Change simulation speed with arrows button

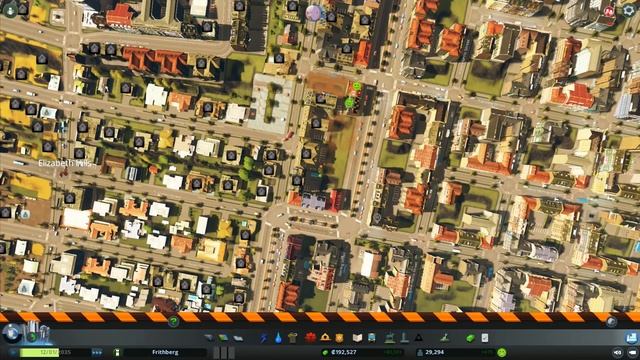[97, 352]
